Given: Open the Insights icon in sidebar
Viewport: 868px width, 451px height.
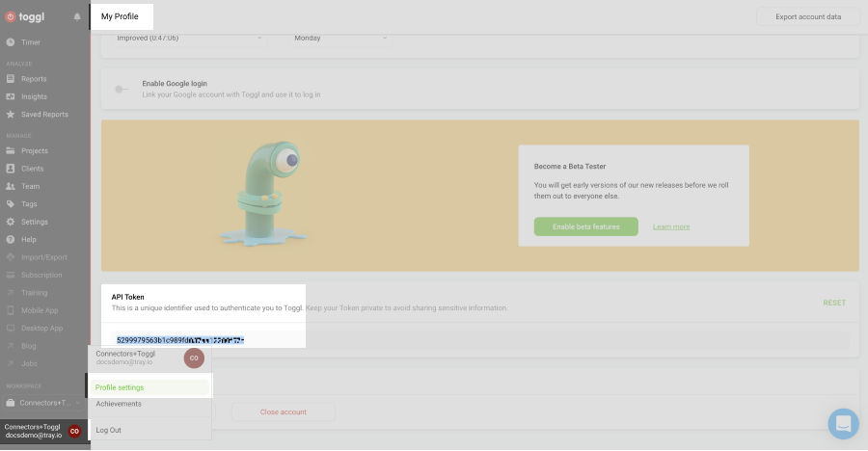Looking at the screenshot, I should [11, 96].
